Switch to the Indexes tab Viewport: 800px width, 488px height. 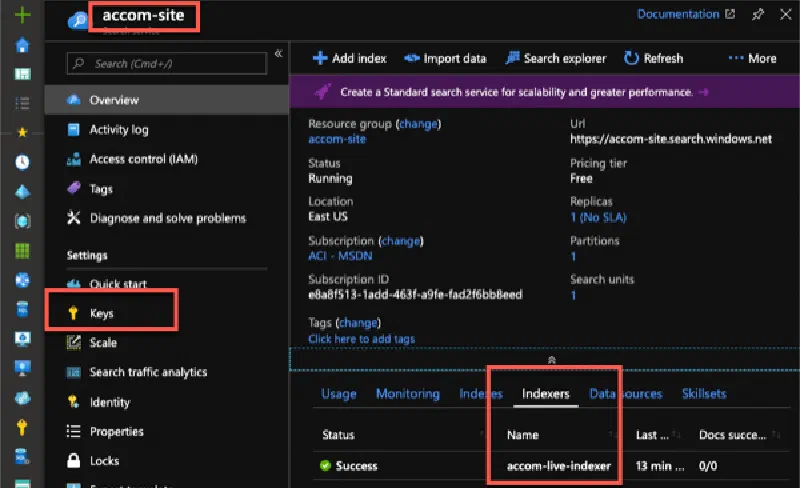[481, 394]
